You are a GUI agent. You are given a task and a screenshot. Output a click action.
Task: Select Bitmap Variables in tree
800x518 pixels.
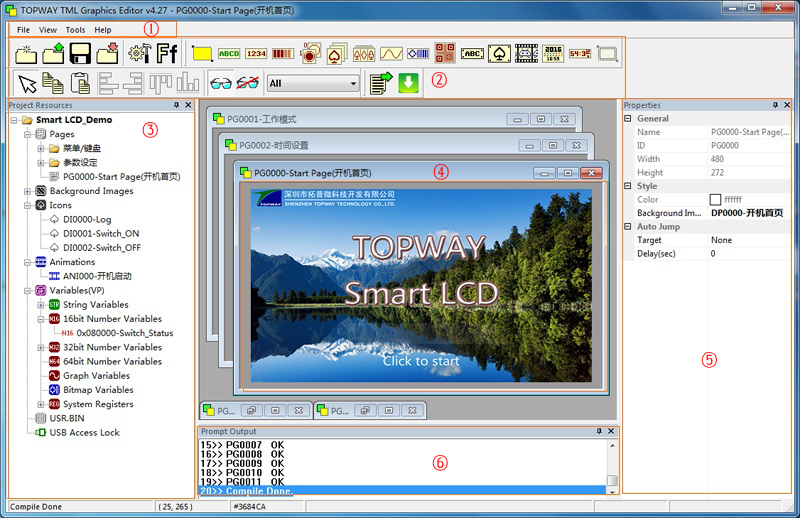point(98,390)
